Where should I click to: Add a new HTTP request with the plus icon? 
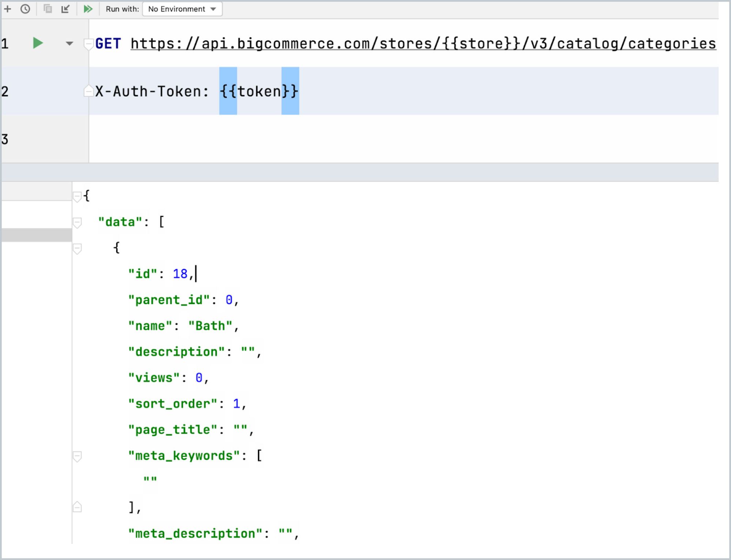8,9
